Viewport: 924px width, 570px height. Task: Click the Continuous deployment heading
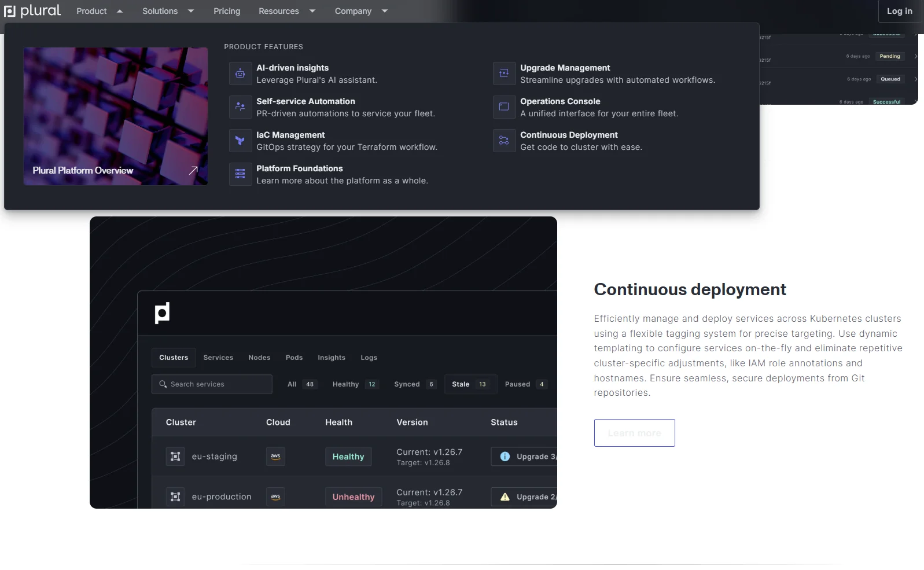click(690, 289)
